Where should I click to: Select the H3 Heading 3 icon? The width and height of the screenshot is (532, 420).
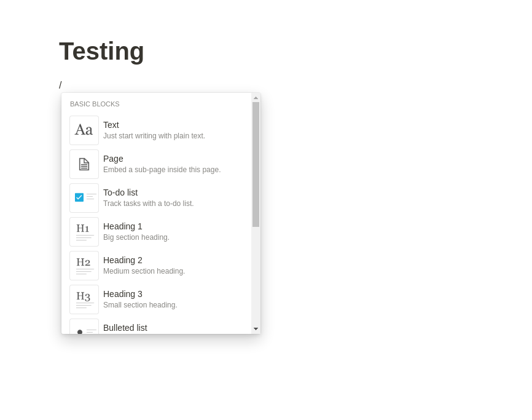coord(84,299)
